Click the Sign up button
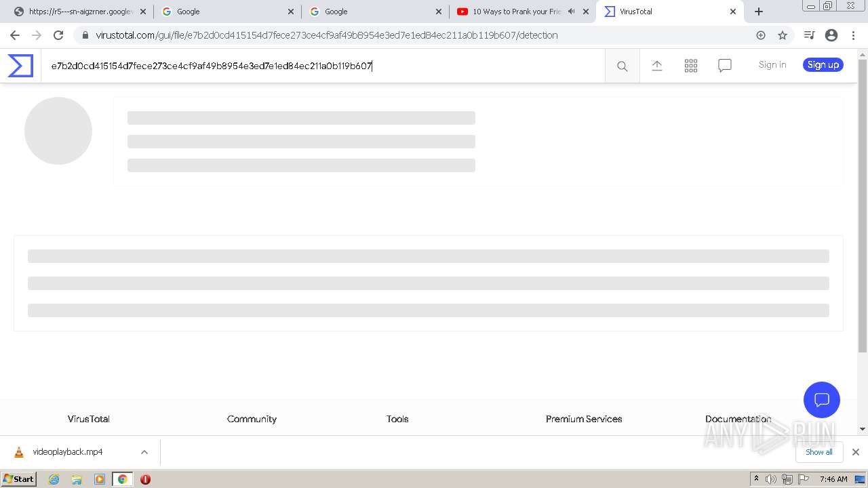The image size is (868, 488). [x=823, y=65]
